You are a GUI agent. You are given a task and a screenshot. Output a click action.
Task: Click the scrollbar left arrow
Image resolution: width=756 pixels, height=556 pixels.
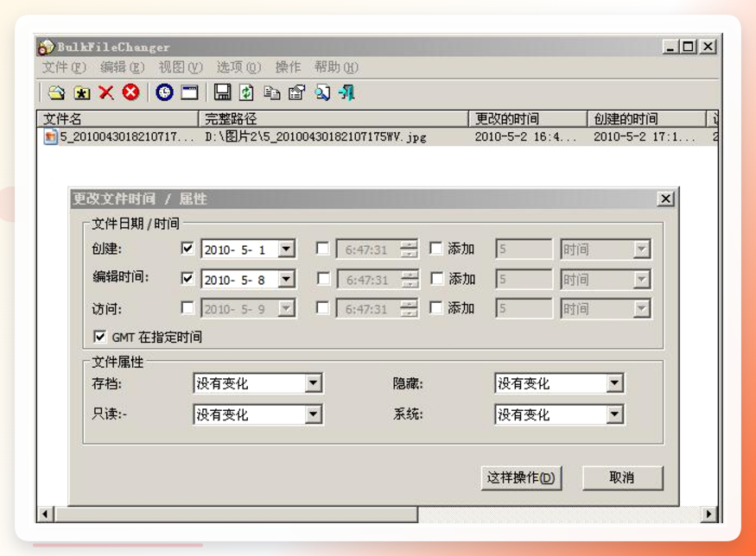pos(45,514)
